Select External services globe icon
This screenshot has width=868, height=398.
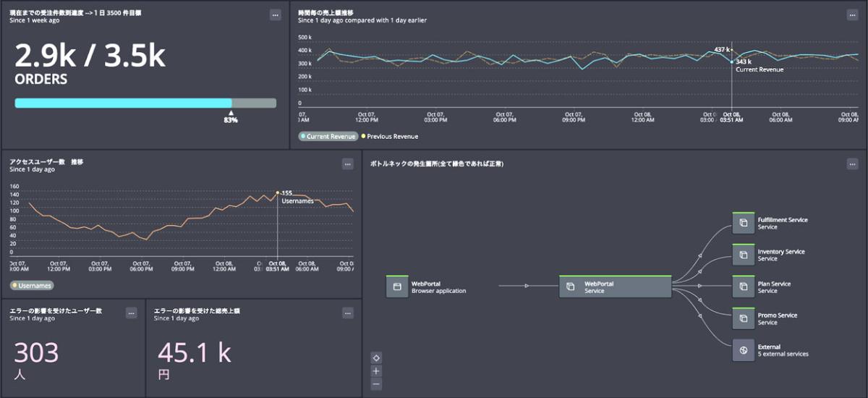click(x=743, y=350)
